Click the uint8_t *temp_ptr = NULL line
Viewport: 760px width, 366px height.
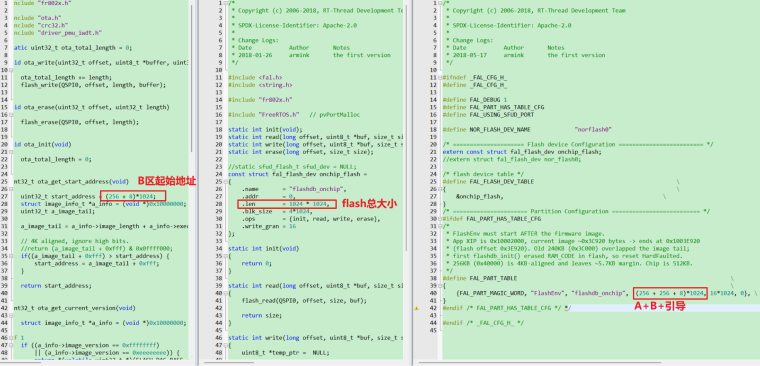pyautogui.click(x=285, y=352)
